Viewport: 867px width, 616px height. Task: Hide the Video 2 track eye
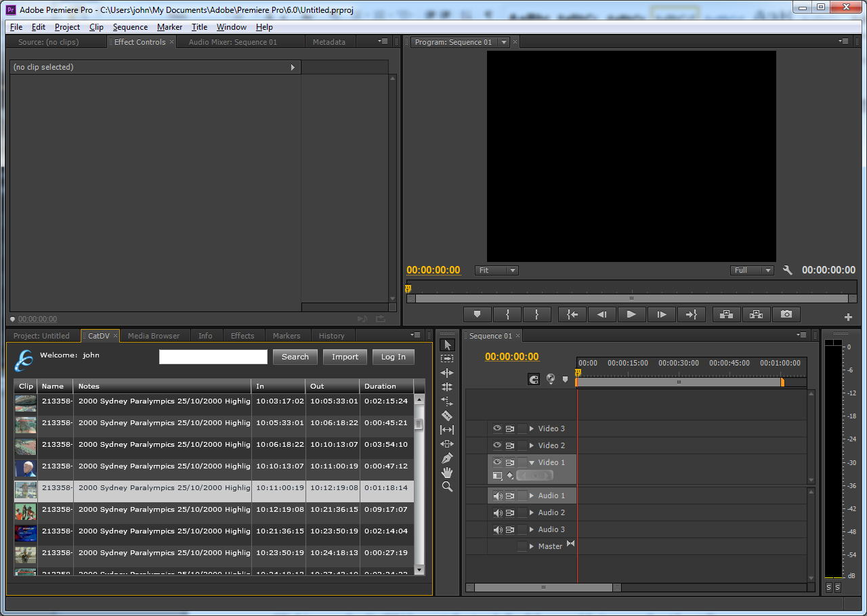point(497,445)
